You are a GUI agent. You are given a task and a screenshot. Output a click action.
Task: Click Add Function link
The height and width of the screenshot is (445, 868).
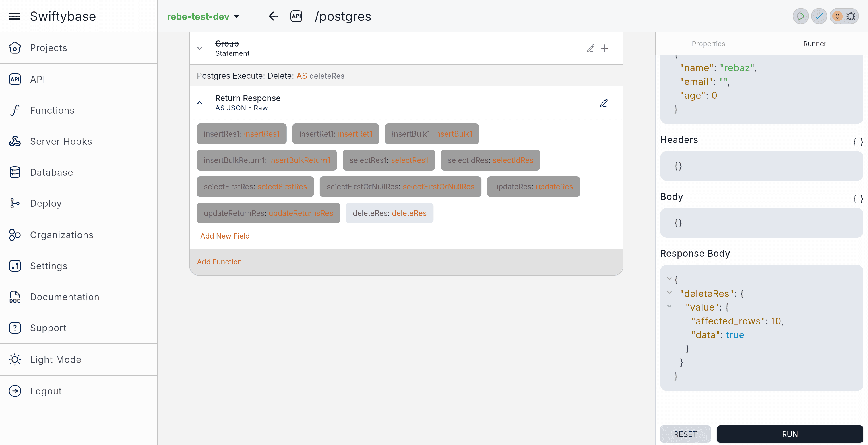click(x=219, y=262)
